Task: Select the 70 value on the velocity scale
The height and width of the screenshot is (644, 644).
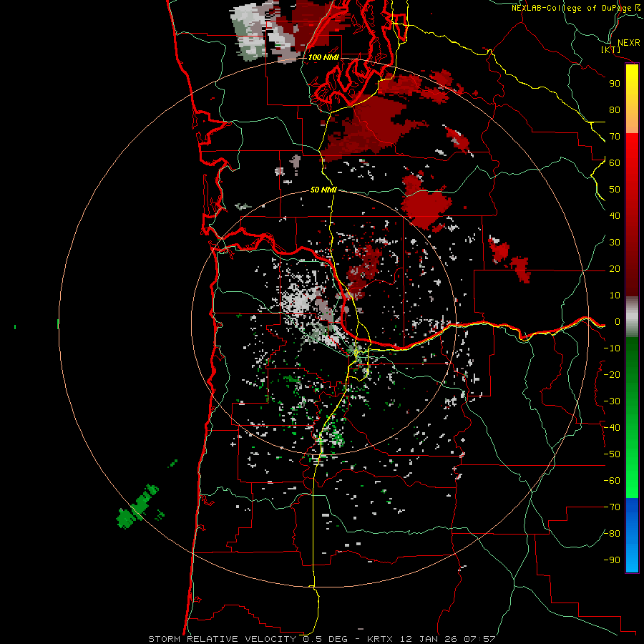Action: coord(615,137)
